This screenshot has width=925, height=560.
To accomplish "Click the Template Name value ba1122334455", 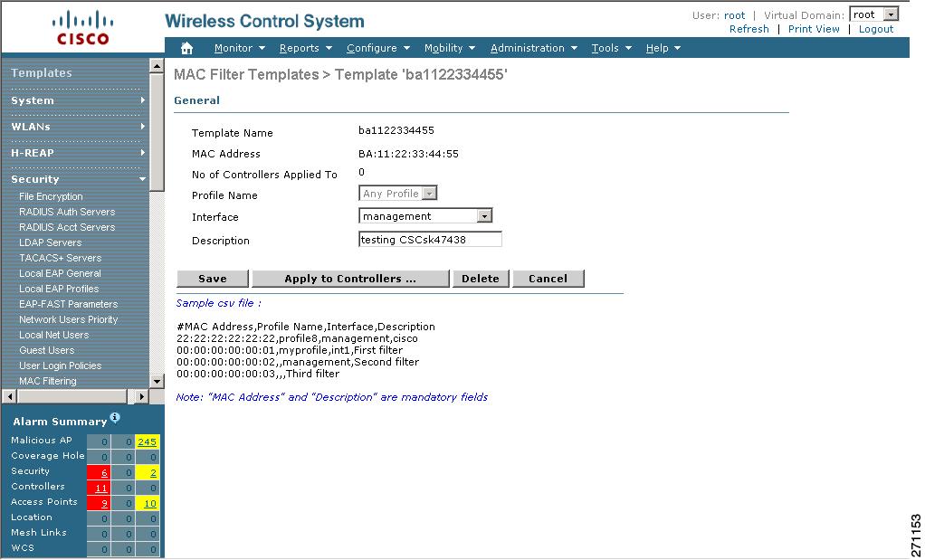I will tap(396, 130).
